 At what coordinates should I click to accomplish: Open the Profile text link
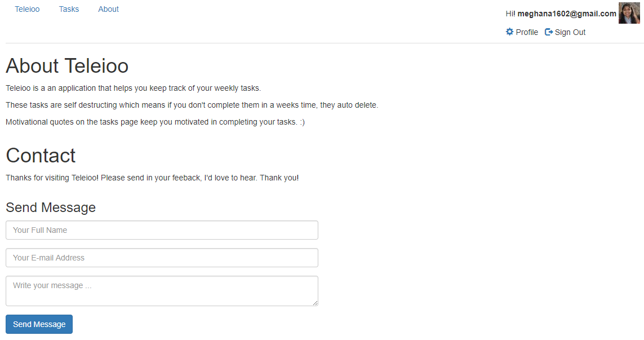527,32
